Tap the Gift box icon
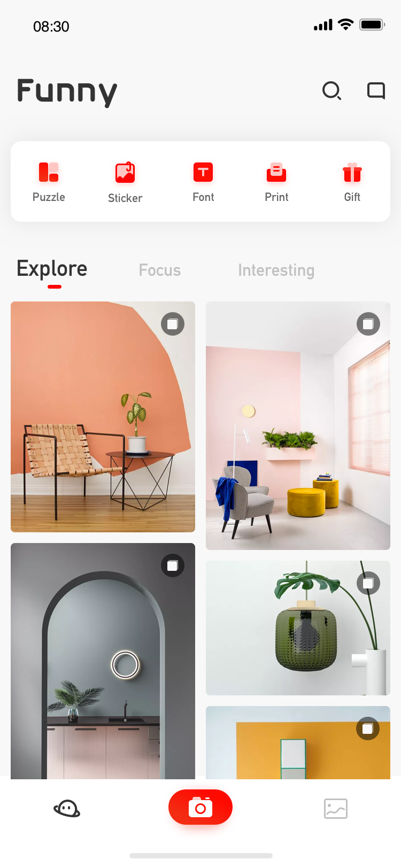 (352, 172)
